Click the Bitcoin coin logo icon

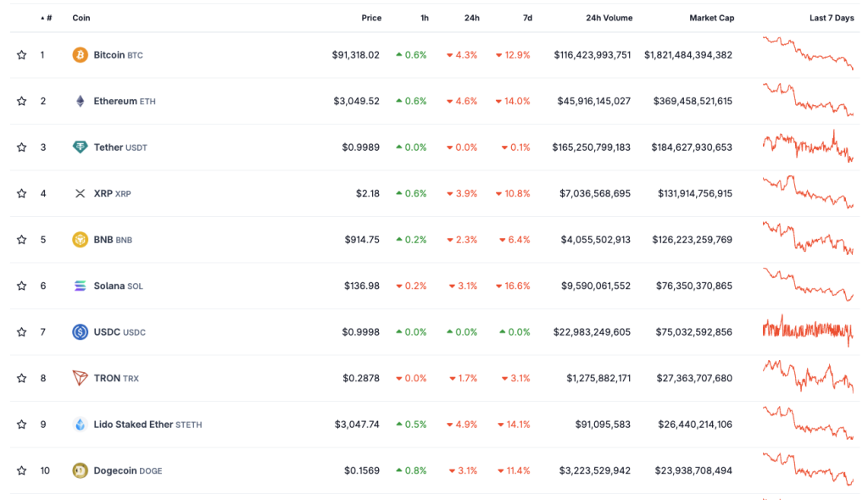pos(80,55)
